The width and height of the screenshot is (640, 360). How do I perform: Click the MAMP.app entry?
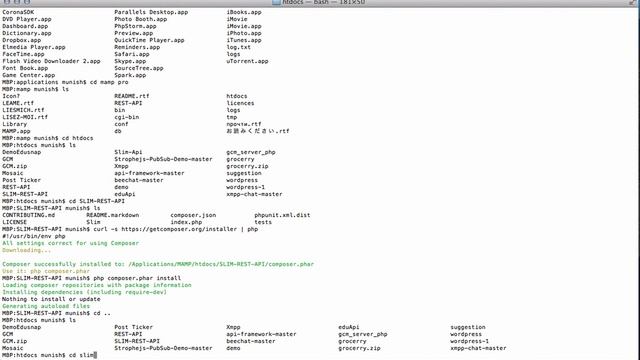(x=16, y=131)
